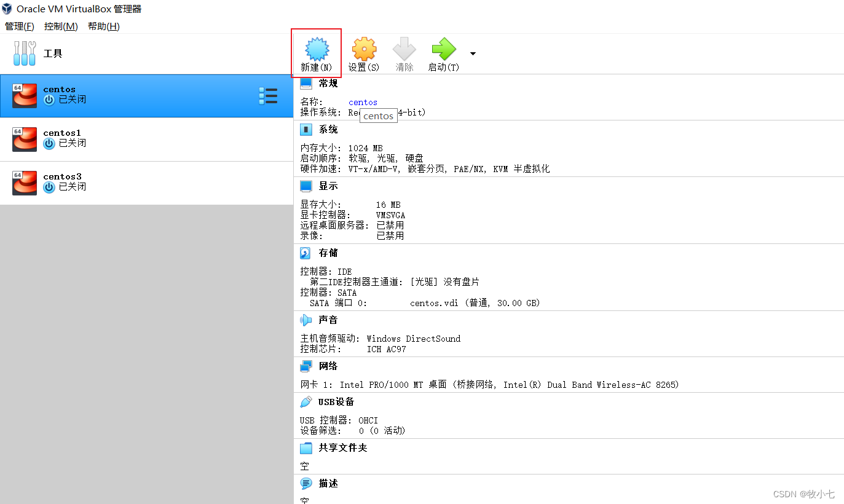Open 共享文件夹 section heading link
This screenshot has height=504, width=844.
pos(343,447)
